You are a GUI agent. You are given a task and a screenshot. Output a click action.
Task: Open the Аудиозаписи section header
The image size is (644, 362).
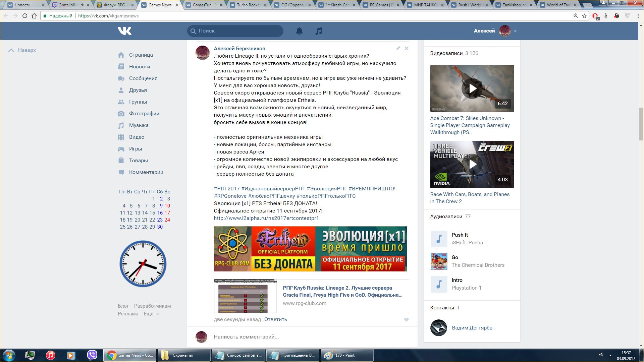point(446,217)
